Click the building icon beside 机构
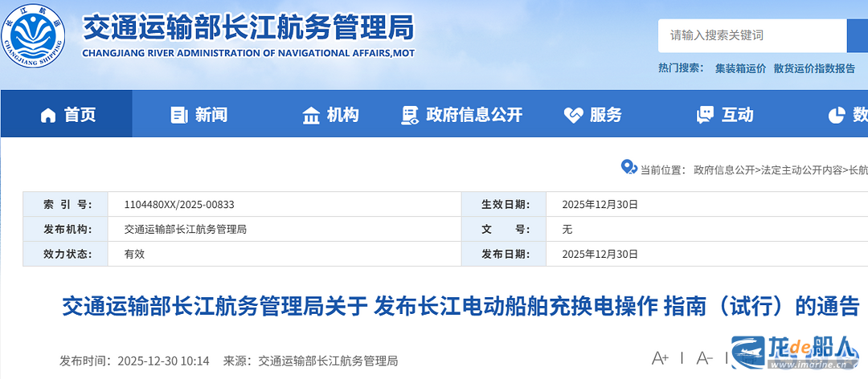 point(311,115)
